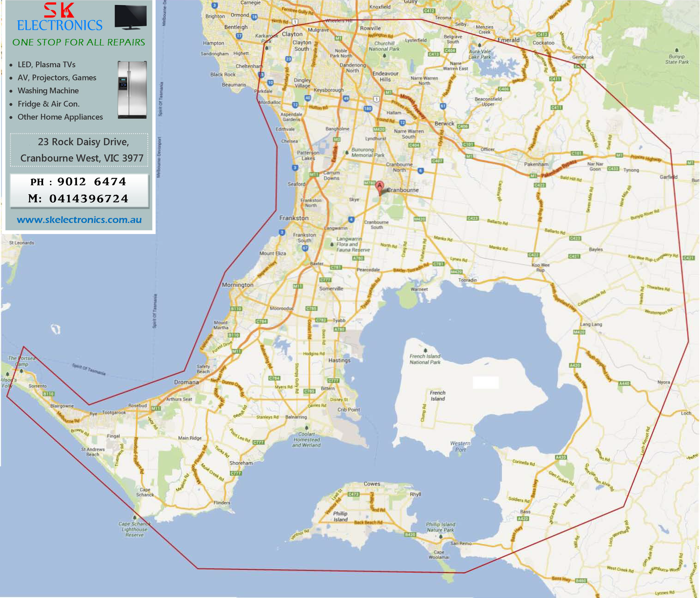700x598 pixels.
Task: Click the Nyora town label
Action: (664, 382)
